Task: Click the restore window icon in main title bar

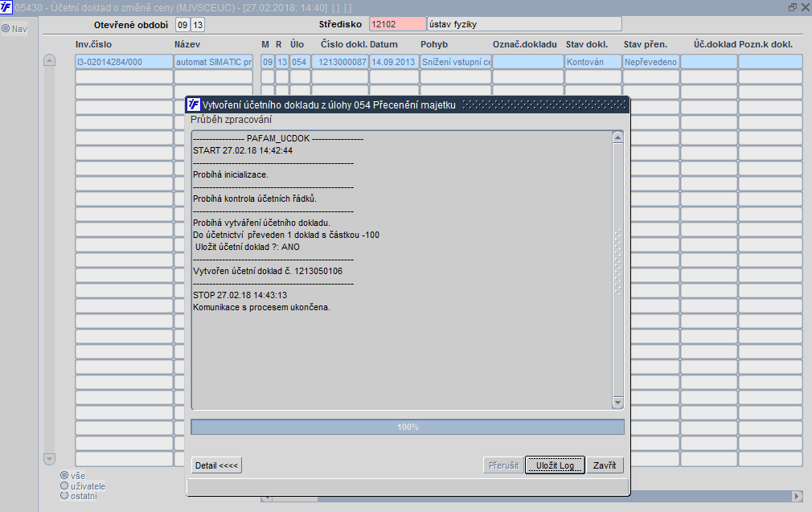Action: tap(793, 7)
